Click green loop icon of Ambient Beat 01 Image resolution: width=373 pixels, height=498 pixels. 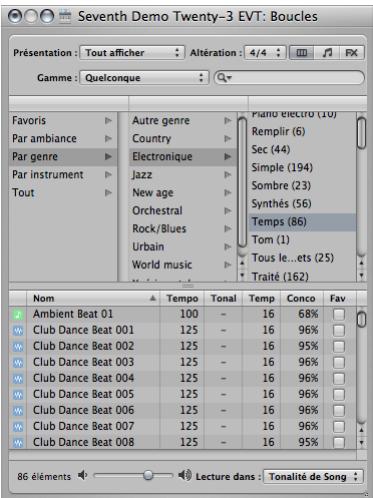(x=18, y=314)
